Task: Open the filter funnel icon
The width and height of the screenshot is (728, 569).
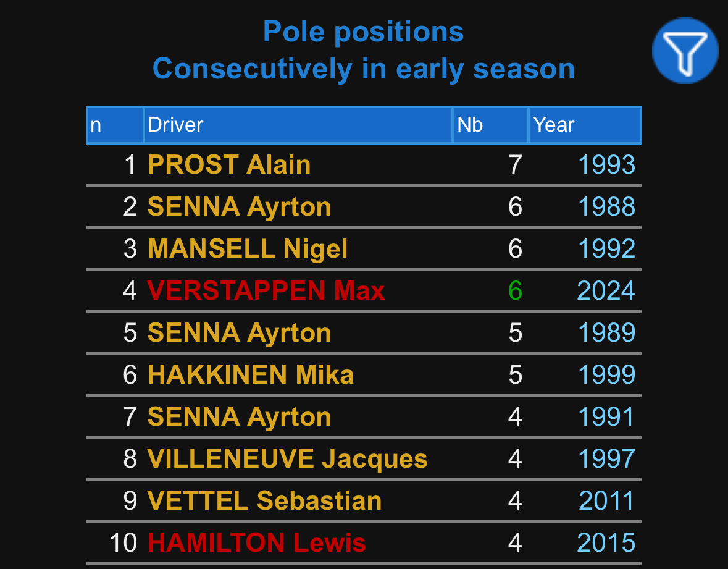Action: [x=685, y=51]
